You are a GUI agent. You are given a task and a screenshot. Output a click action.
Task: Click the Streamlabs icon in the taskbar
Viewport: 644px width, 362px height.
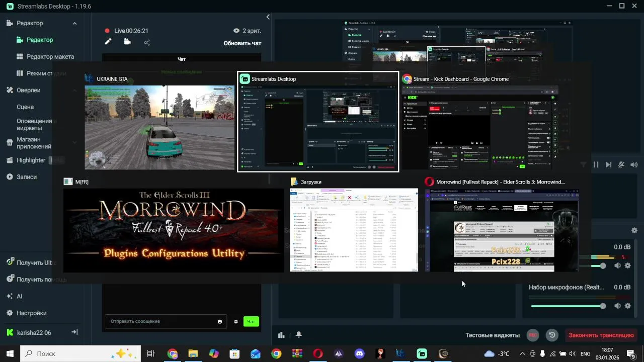(x=422, y=353)
